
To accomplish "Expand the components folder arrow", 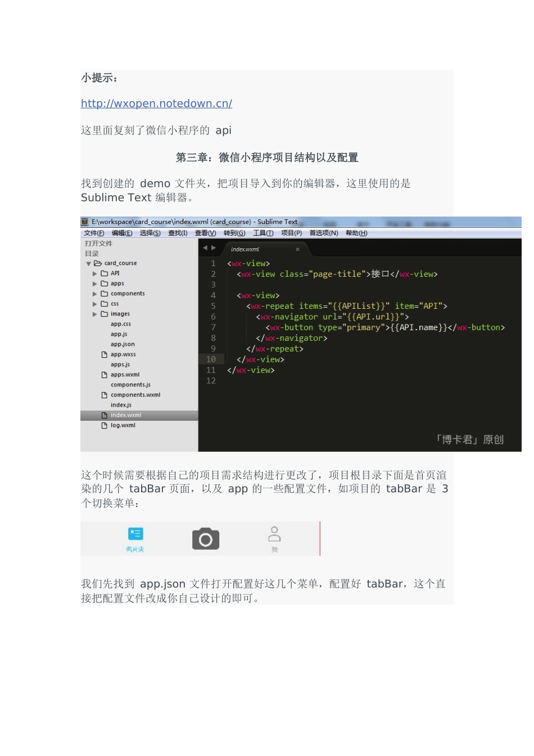I will point(95,294).
